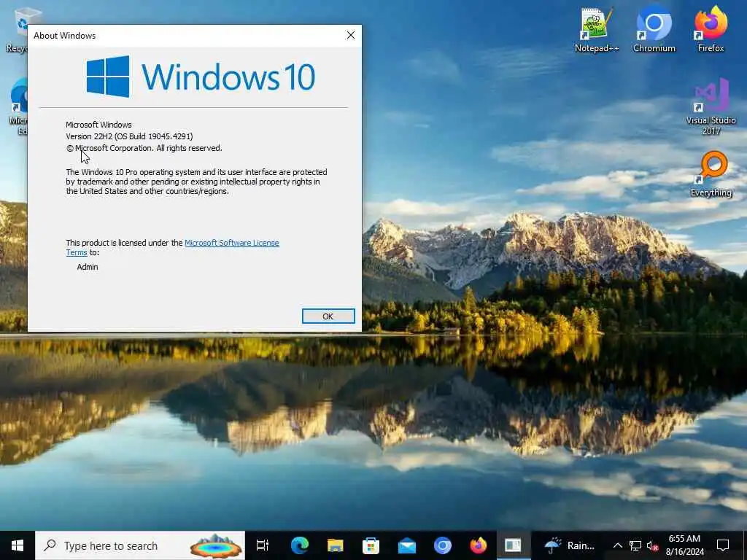747x560 pixels.
Task: Select the Everything search desktop icon
Action: (711, 174)
